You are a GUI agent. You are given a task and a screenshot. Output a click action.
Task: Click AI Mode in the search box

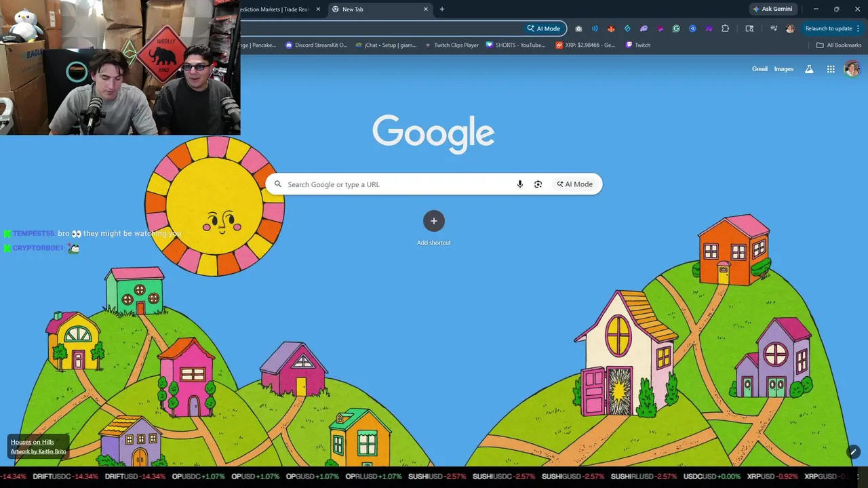pos(575,184)
